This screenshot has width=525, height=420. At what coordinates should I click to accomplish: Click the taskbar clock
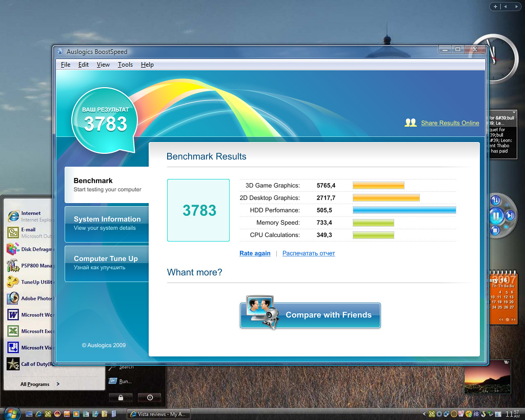click(513, 414)
